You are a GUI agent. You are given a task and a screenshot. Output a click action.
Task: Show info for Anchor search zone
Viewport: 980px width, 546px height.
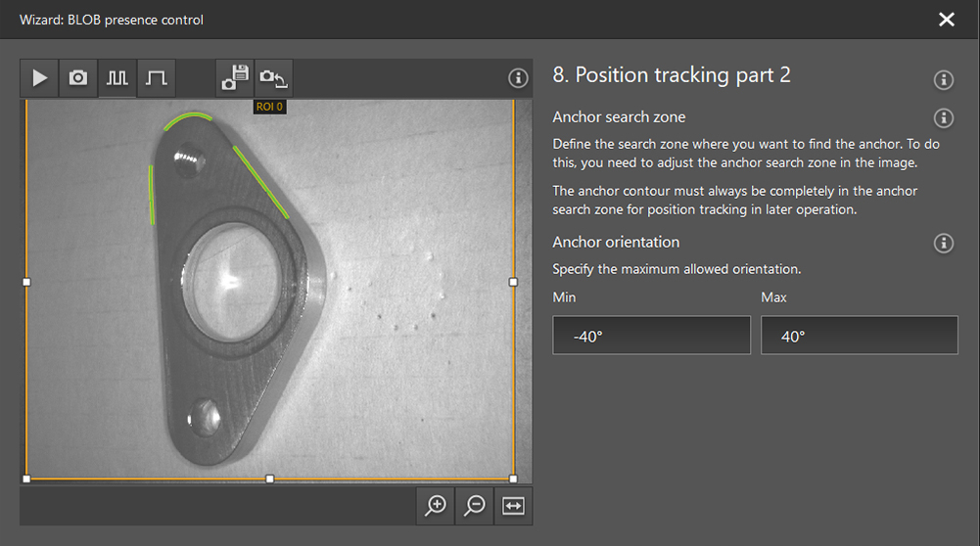coord(944,118)
